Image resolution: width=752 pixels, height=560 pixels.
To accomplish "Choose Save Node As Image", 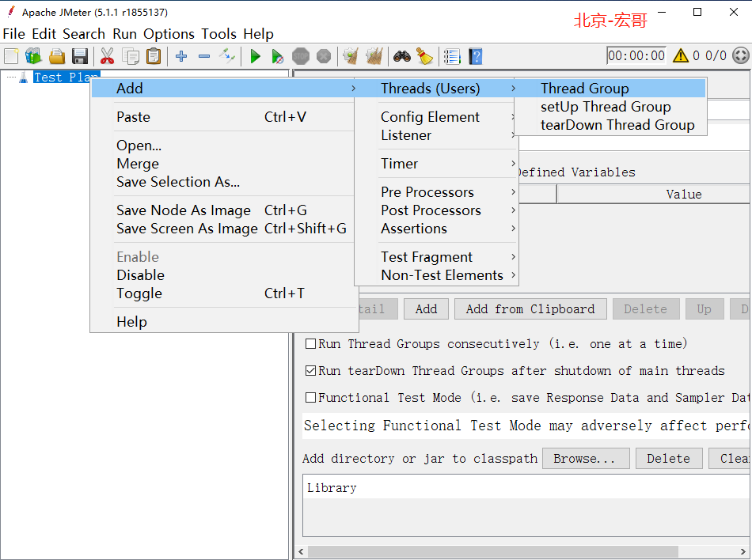I will coord(223,210).
